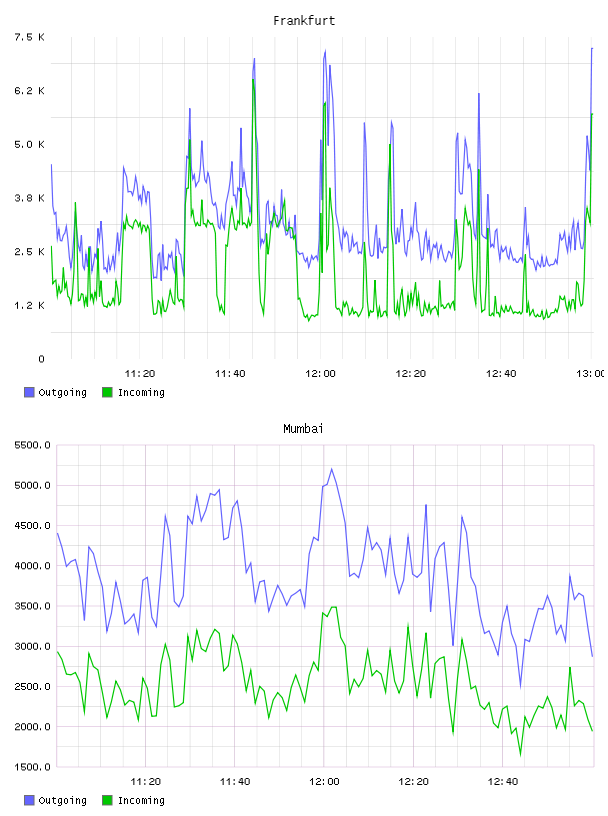Click the 11:40 time label under Frankfurt chart

pyautogui.click(x=230, y=373)
